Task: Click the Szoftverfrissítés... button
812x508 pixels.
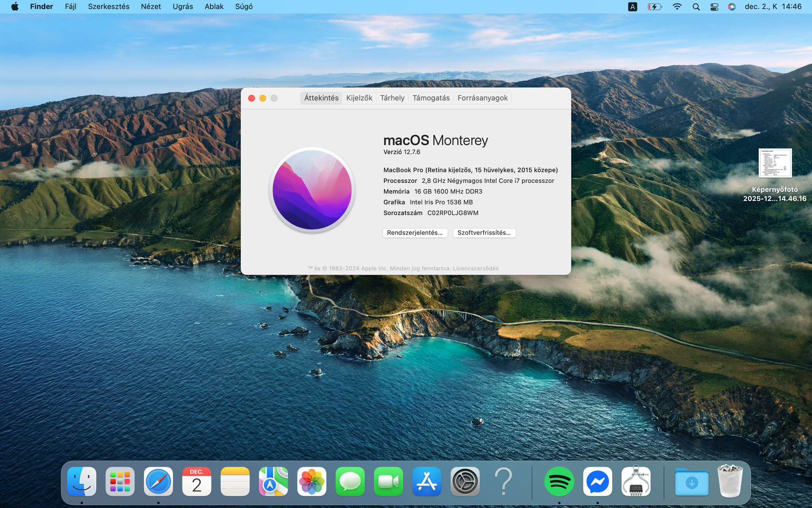Action: (484, 233)
